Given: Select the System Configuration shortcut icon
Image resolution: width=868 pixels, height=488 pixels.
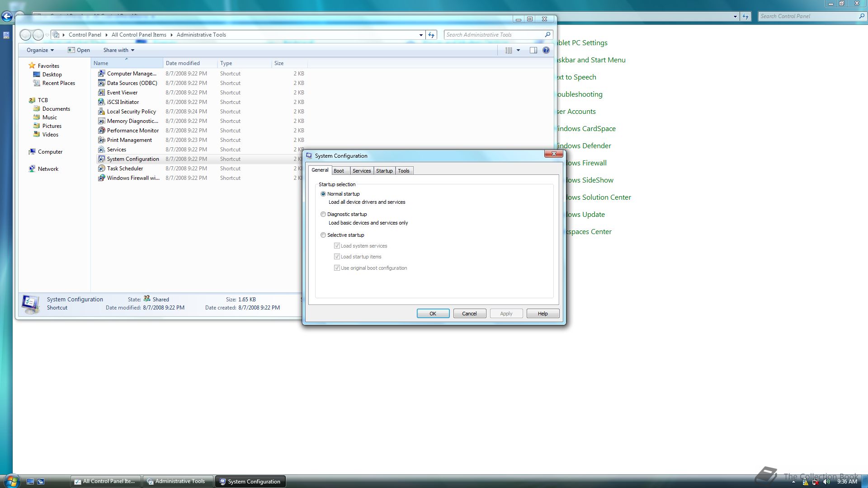Looking at the screenshot, I should tap(102, 159).
